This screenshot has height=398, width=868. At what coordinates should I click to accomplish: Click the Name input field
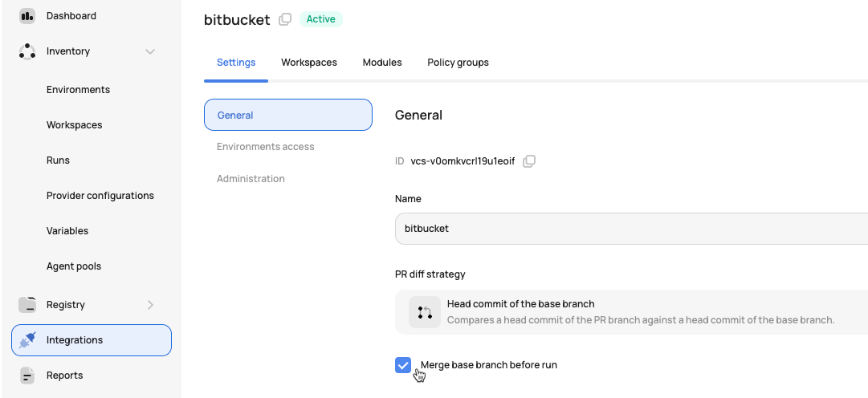[631, 229]
